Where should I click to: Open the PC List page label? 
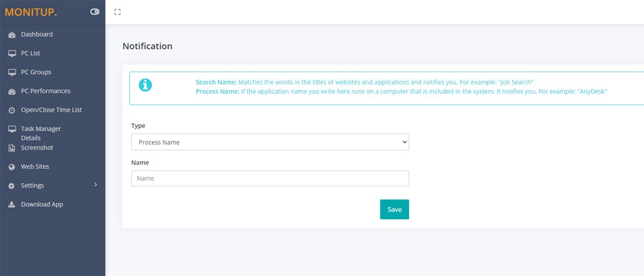(x=30, y=54)
